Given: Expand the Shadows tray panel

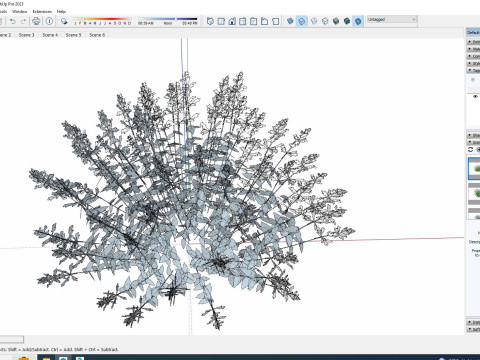Looking at the screenshot, I should tap(473, 135).
